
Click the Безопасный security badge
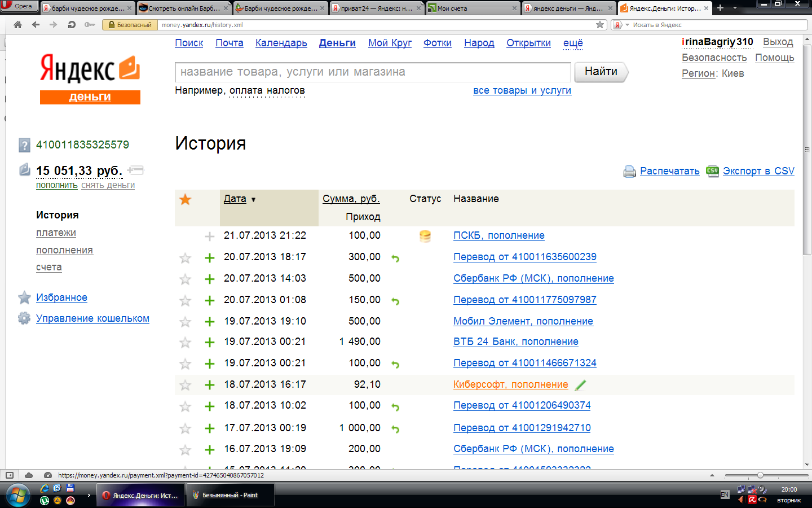(x=130, y=25)
